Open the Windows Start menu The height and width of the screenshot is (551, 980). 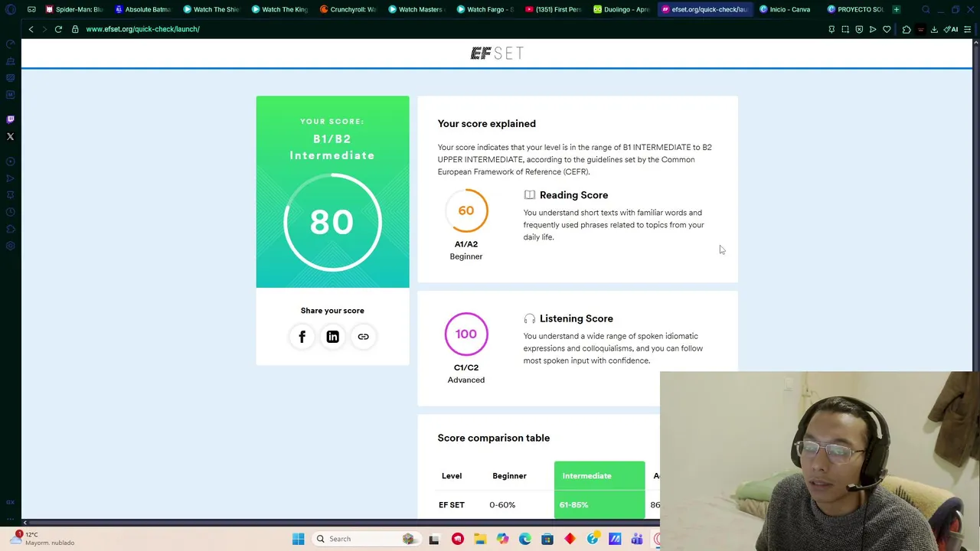point(298,539)
